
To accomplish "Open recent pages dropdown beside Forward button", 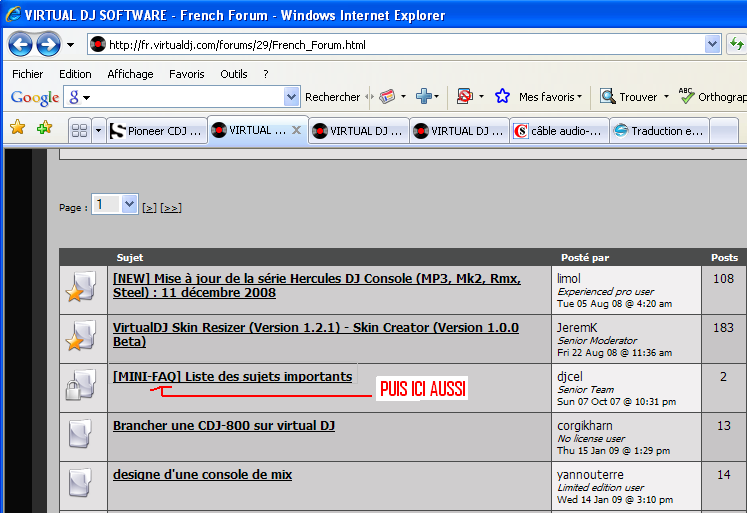I will point(71,45).
